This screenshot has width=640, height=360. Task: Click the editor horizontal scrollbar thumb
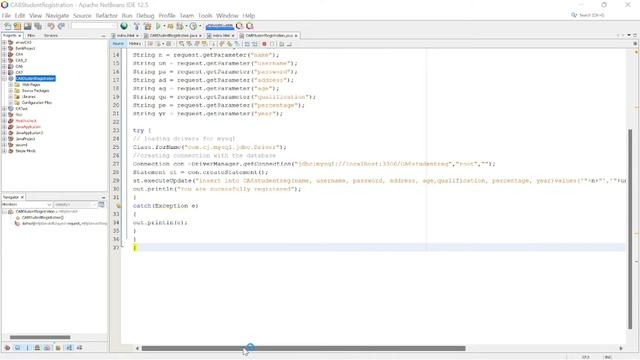pyautogui.click(x=303, y=348)
